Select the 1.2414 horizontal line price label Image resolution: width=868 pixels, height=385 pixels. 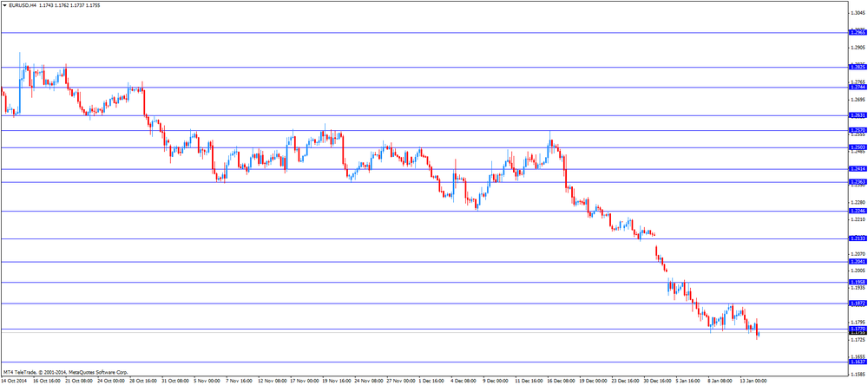pos(858,169)
